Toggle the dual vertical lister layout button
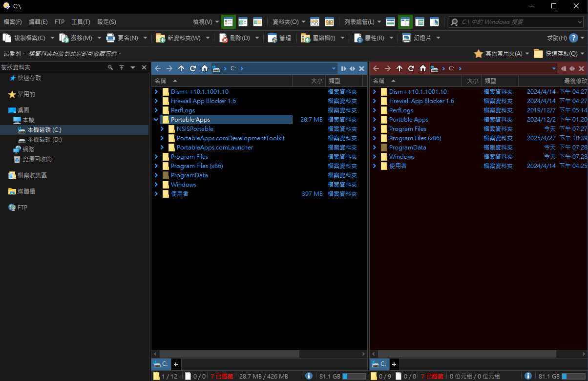The image size is (588, 381). pos(405,22)
